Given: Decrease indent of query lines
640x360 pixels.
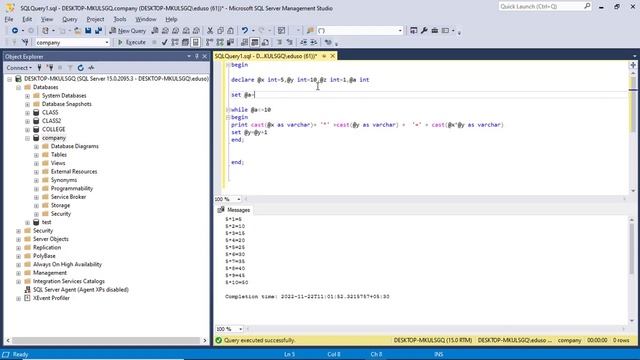Looking at the screenshot, I should pos(303,42).
